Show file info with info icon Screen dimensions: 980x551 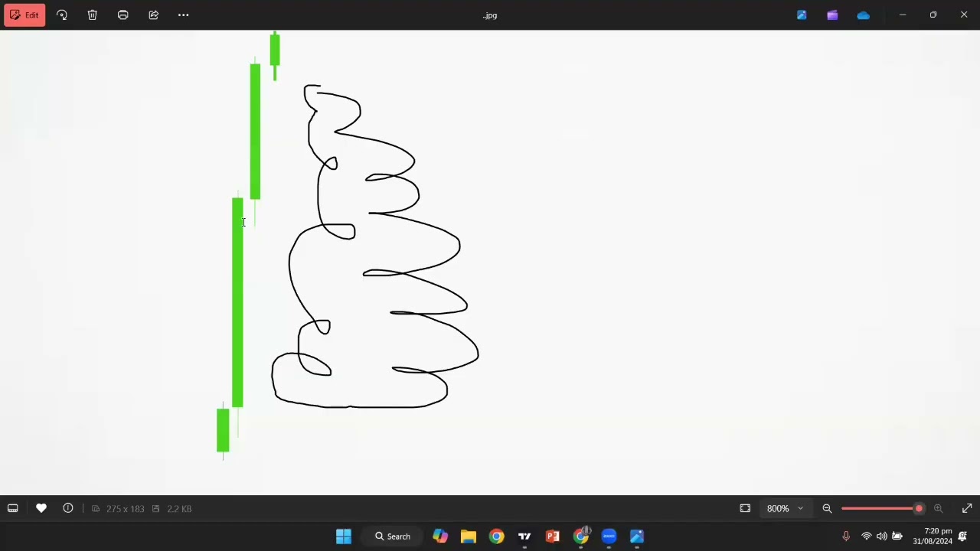click(x=68, y=508)
